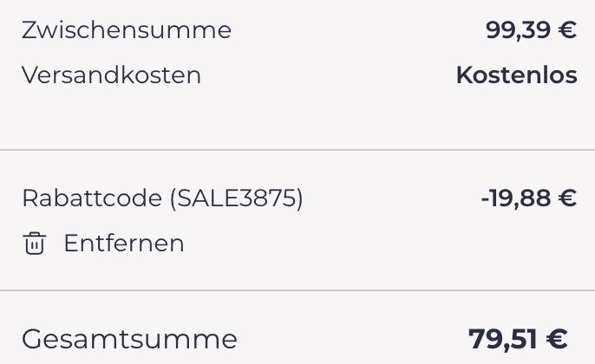Select the Zwischensumme label
The image size is (595, 364).
point(127,30)
